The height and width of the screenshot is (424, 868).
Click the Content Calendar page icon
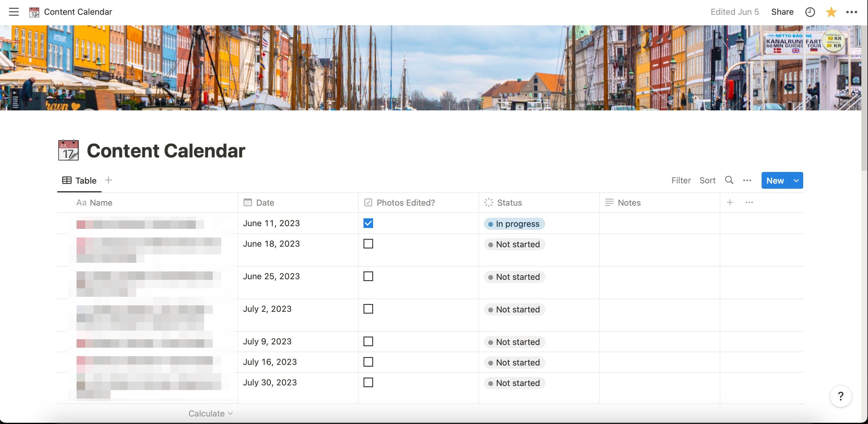68,150
